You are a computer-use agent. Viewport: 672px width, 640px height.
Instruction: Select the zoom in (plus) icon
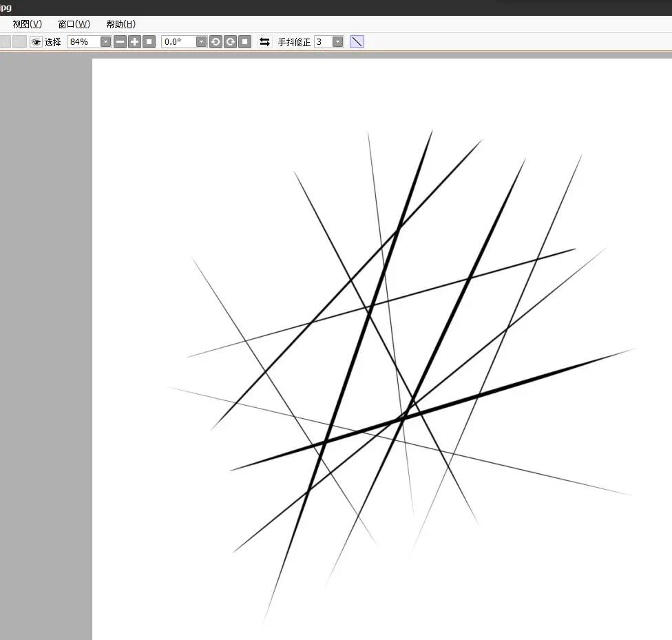click(x=134, y=41)
